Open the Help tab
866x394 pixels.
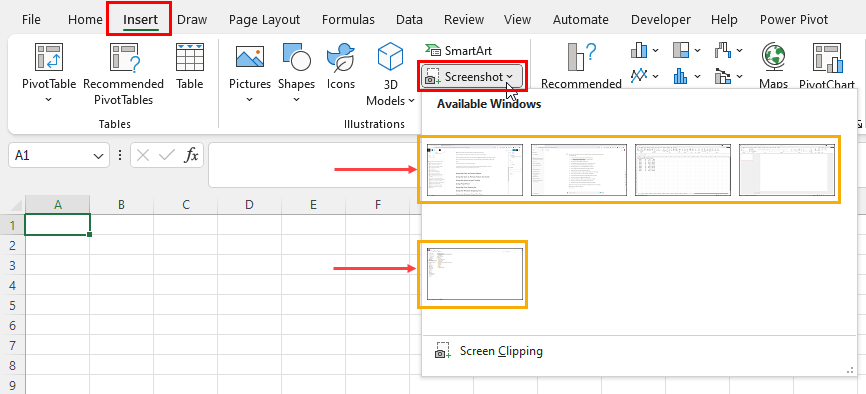(x=724, y=20)
